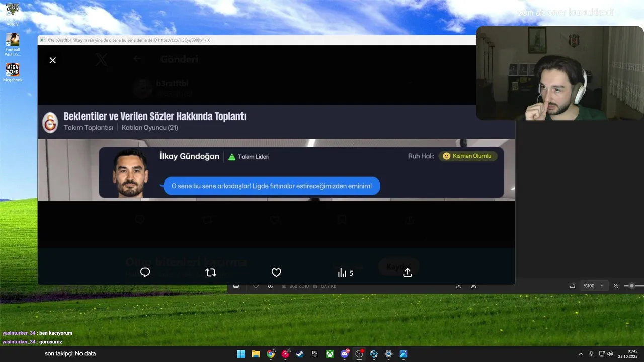644x362 pixels.
Task: Click the green Takım Lideri icon
Action: (232, 157)
